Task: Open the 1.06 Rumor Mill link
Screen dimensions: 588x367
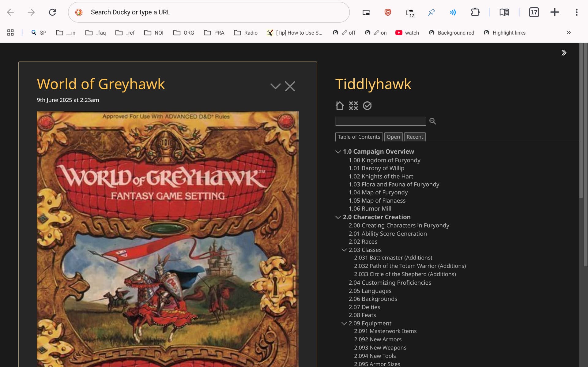Action: (x=370, y=208)
